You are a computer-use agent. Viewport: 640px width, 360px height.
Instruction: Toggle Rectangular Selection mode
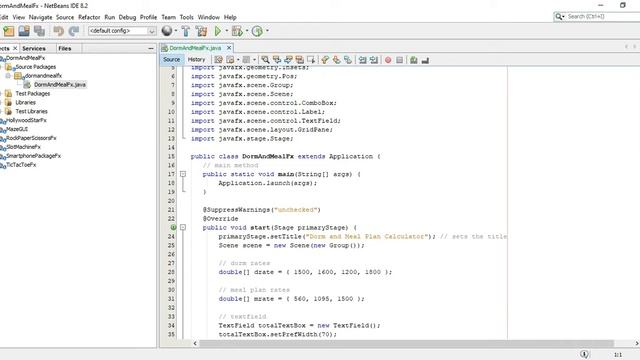click(311, 60)
